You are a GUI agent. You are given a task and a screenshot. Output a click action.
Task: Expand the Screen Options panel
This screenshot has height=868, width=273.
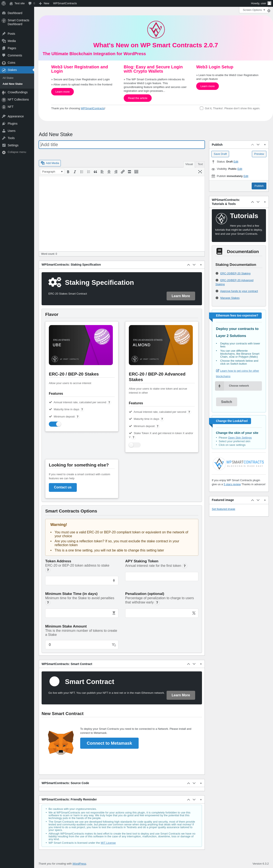(254, 10)
